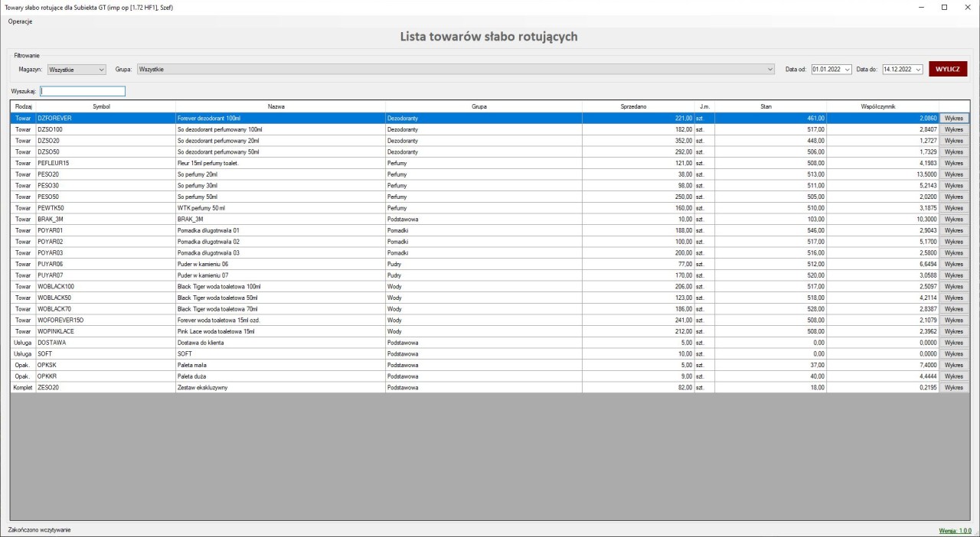The height and width of the screenshot is (537, 980).
Task: Open Wykres for PESO20 perfume row
Action: click(x=954, y=174)
